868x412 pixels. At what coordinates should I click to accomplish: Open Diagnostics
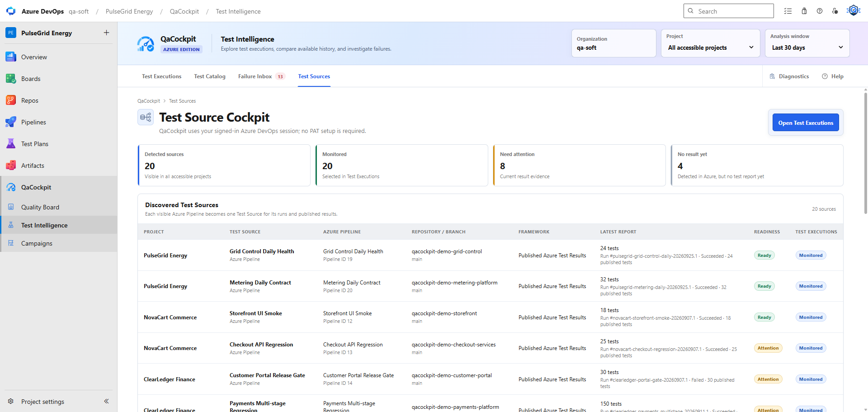tap(789, 76)
